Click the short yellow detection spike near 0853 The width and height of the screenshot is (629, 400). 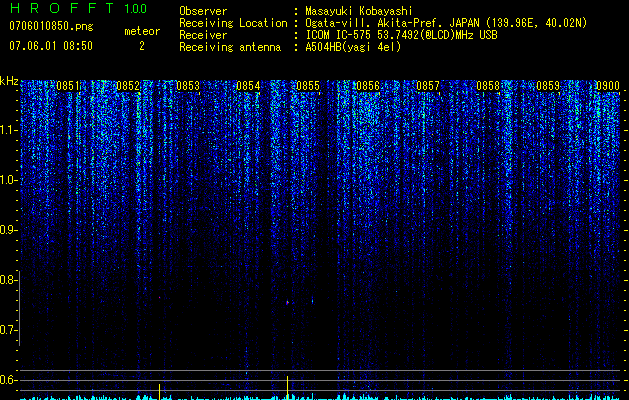pos(159,392)
